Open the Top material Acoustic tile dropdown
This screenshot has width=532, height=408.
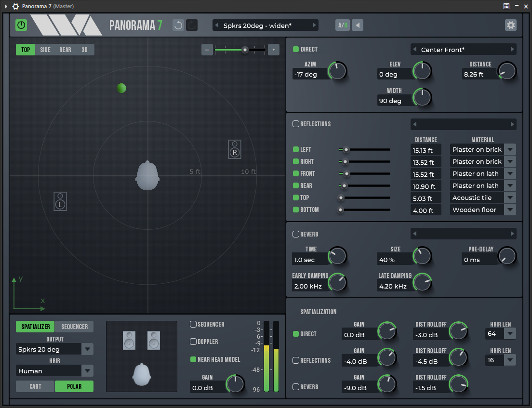coord(510,197)
